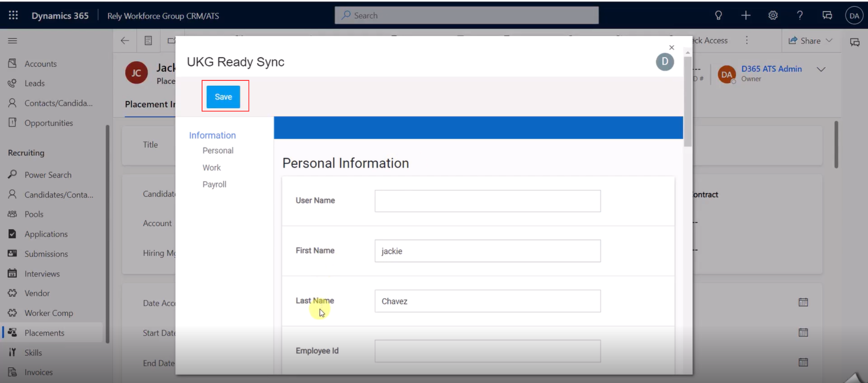Viewport: 868px width, 383px height.
Task: Collapse the sidebar using the hamburger icon
Action: pyautogui.click(x=13, y=41)
